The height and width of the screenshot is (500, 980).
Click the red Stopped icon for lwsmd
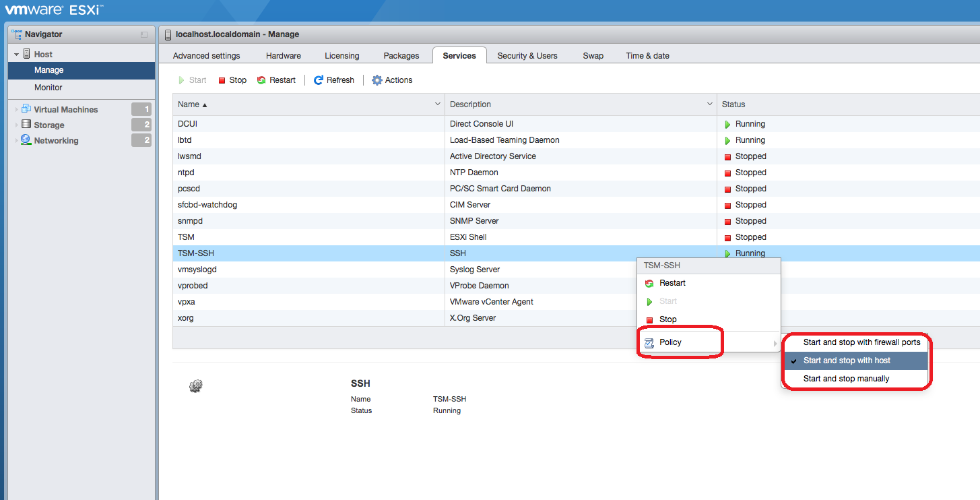[x=727, y=157]
